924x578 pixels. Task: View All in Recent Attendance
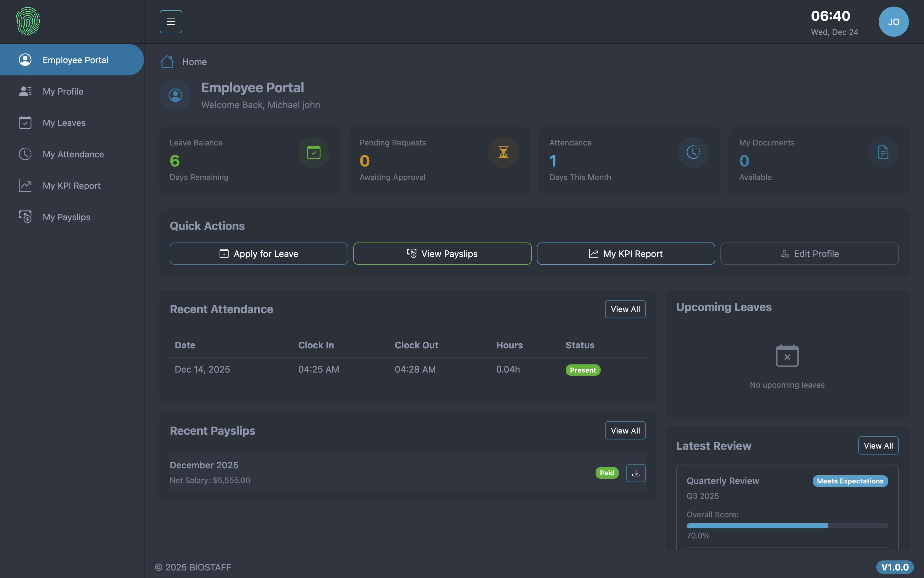[x=625, y=309]
